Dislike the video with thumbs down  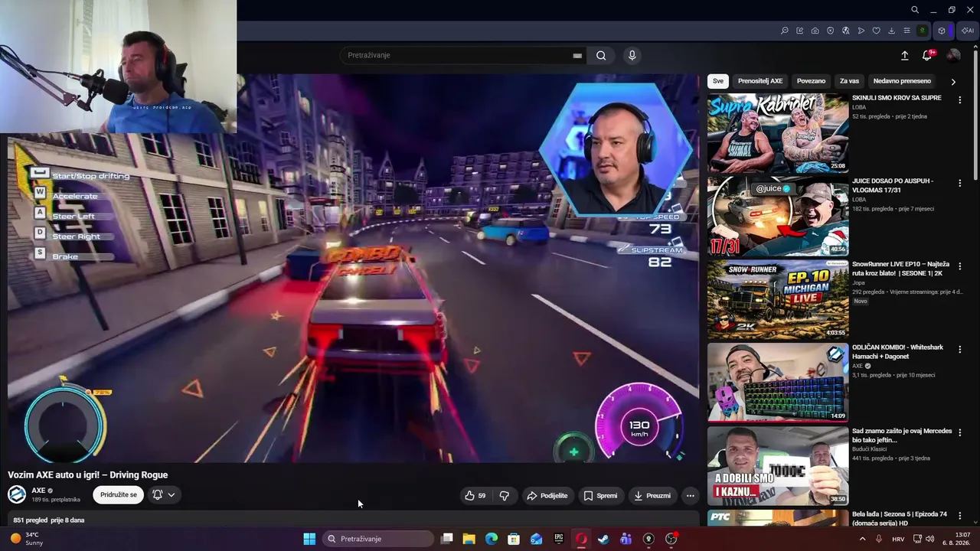504,496
